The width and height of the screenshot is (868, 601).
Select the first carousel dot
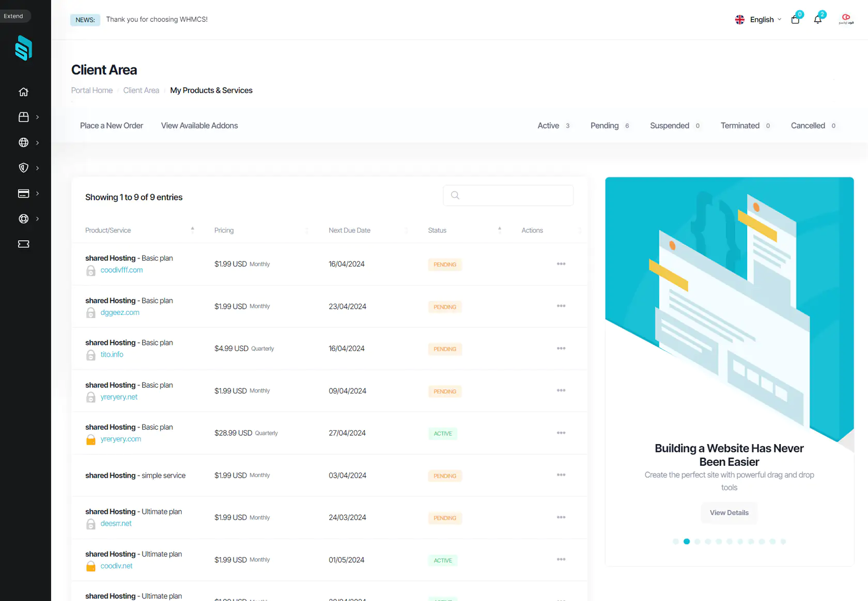click(676, 542)
